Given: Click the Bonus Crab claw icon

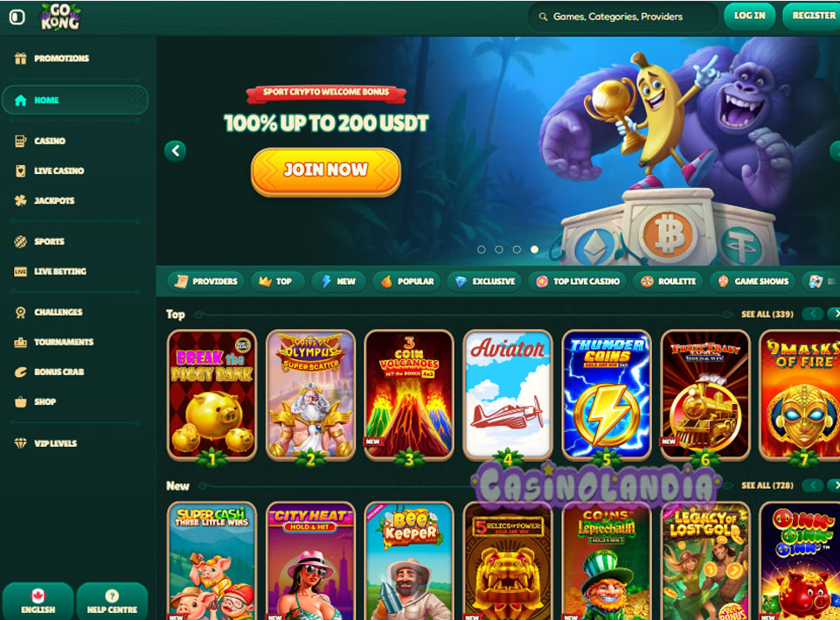Looking at the screenshot, I should click(20, 372).
